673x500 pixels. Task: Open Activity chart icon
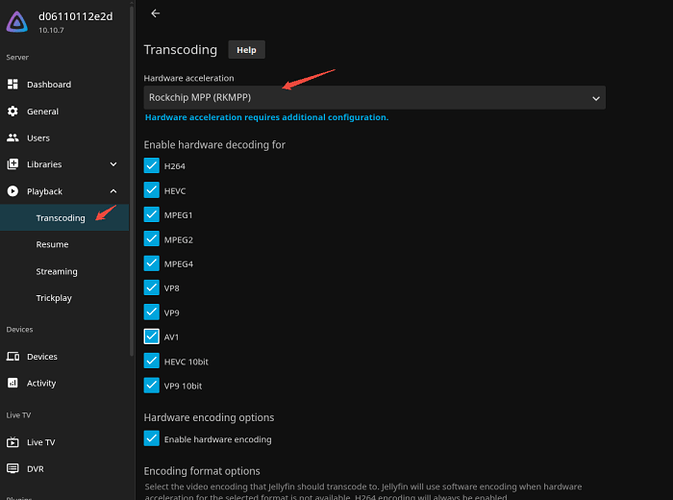point(13,383)
